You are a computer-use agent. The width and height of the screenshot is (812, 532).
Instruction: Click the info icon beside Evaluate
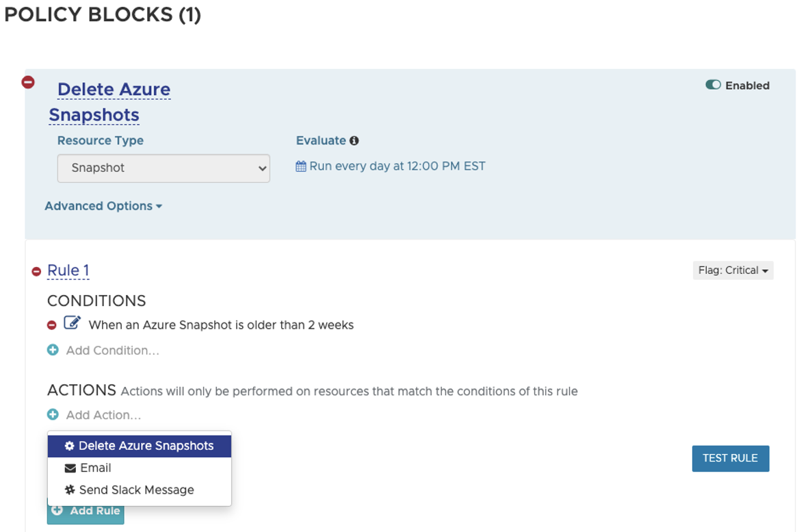pyautogui.click(x=354, y=140)
